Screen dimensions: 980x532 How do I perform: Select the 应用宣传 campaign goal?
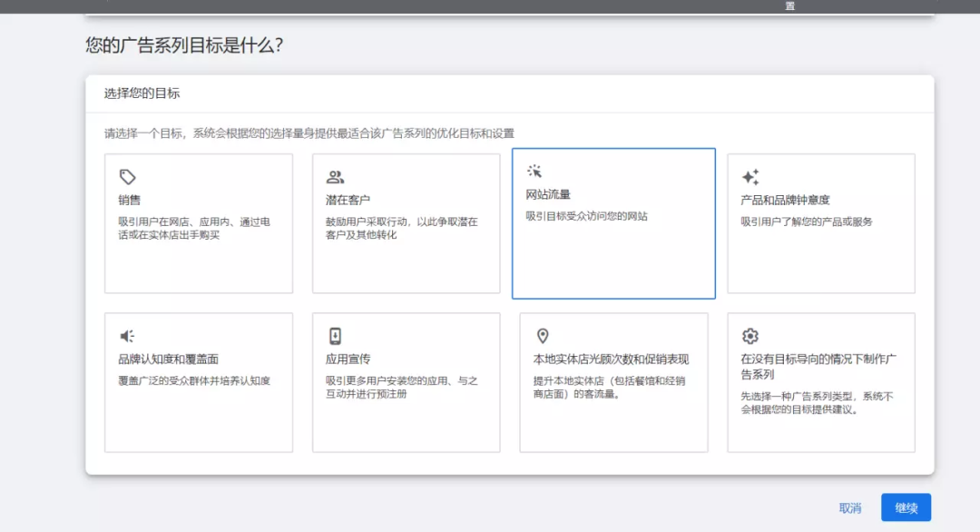[406, 381]
